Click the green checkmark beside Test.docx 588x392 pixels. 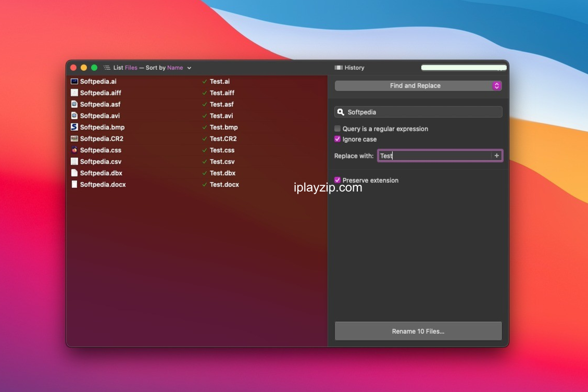point(204,184)
